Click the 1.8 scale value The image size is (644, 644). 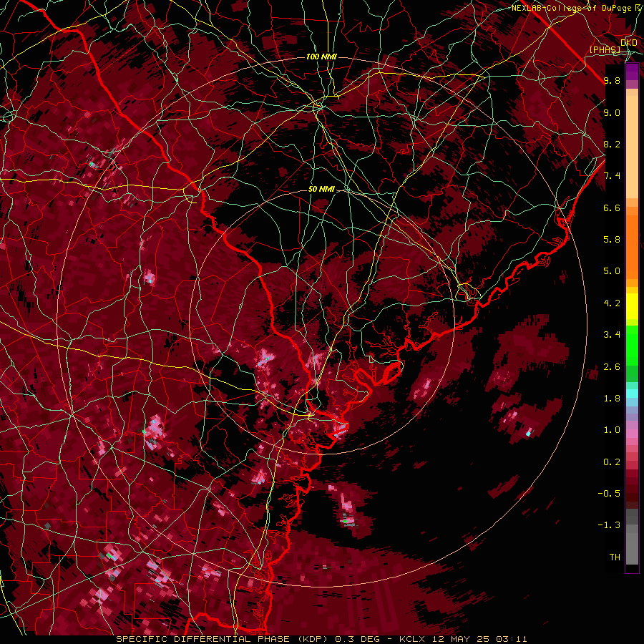[x=612, y=399]
